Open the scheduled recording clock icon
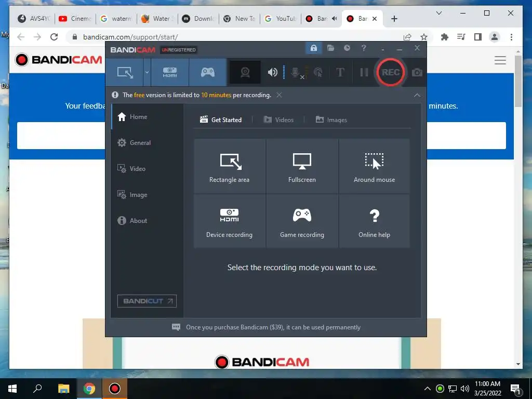 point(347,48)
